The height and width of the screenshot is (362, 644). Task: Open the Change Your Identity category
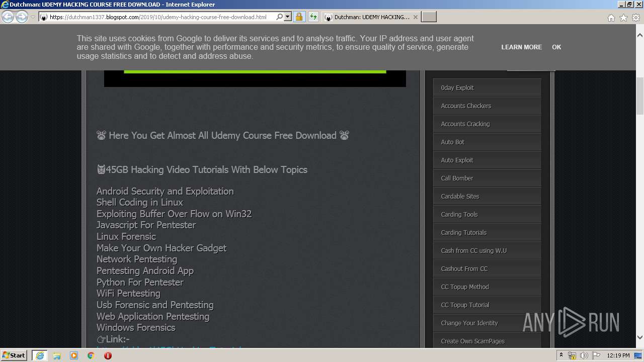[x=487, y=323]
